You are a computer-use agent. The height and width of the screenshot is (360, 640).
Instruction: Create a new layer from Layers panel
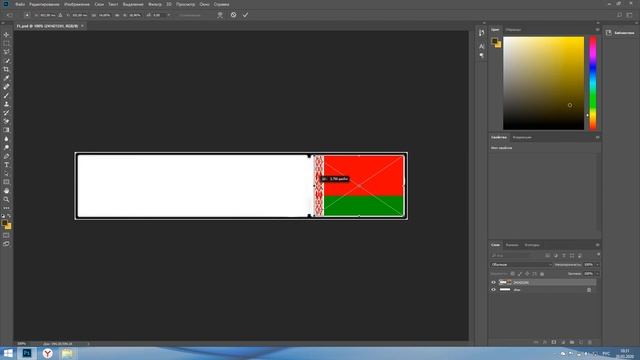pyautogui.click(x=581, y=342)
